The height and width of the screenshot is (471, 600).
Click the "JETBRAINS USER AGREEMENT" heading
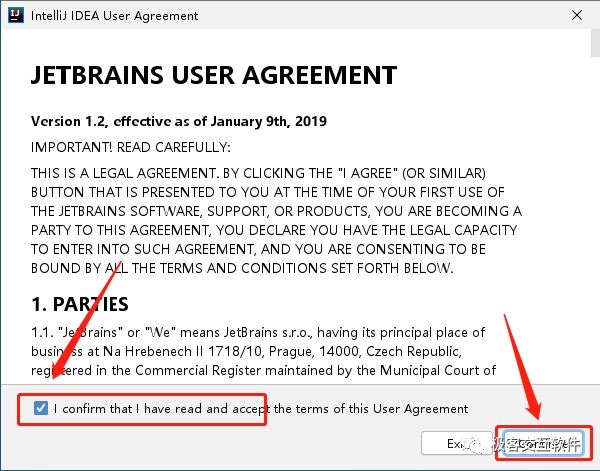click(x=214, y=75)
